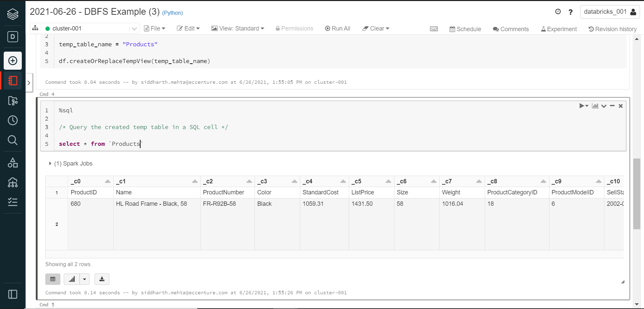
Task: Open the Create (plus) sidebar icon
Action: point(13,61)
